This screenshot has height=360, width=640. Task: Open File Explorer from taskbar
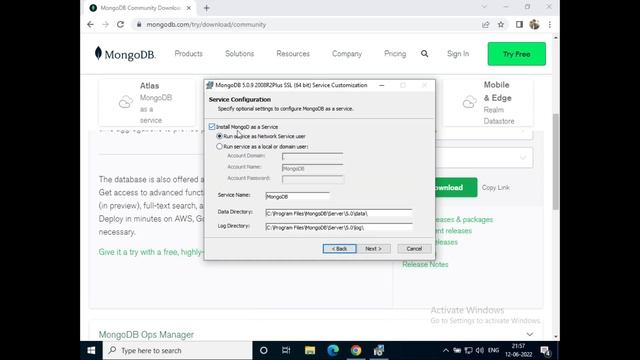pos(310,351)
